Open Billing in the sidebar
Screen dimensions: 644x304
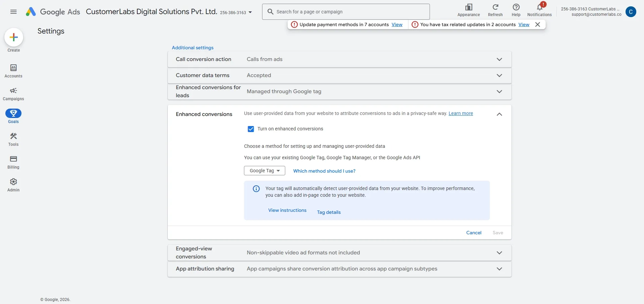coord(13,163)
